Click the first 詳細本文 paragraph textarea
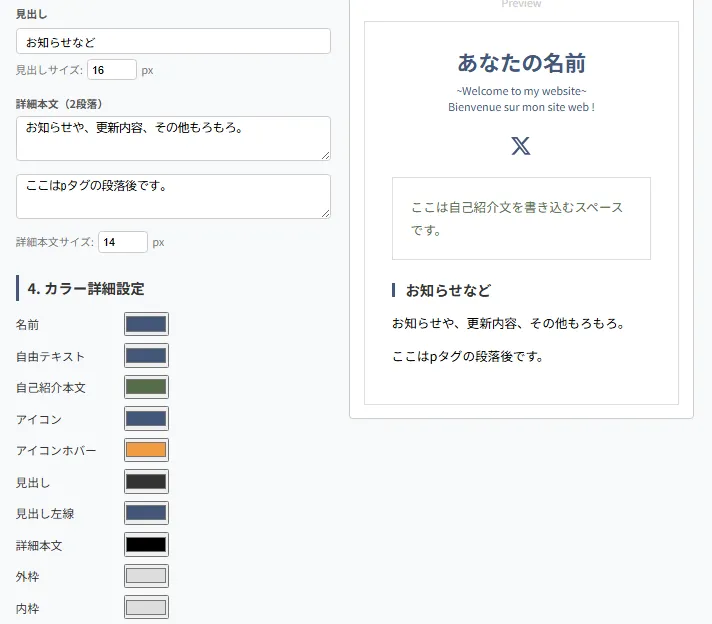 pos(173,138)
